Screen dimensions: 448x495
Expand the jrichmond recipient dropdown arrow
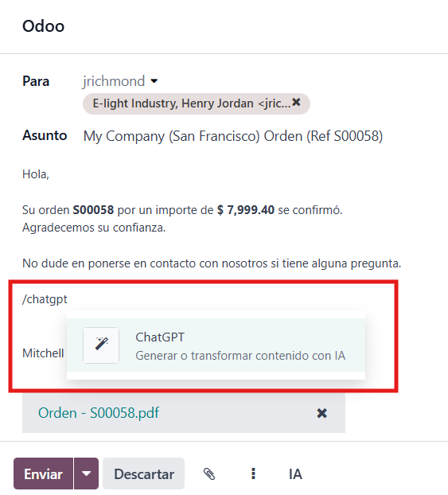(154, 81)
